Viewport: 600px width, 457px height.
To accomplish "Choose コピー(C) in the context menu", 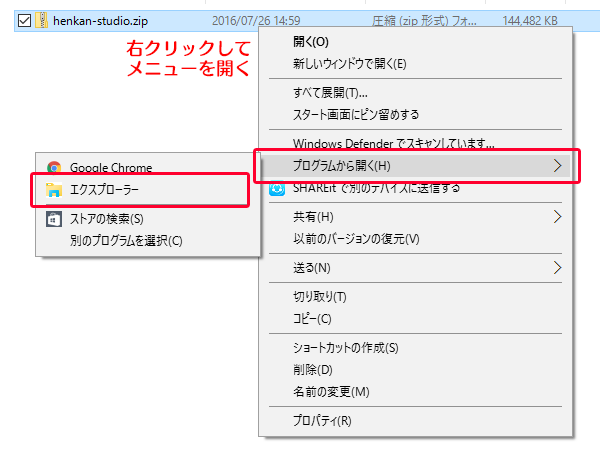I will coord(311,318).
